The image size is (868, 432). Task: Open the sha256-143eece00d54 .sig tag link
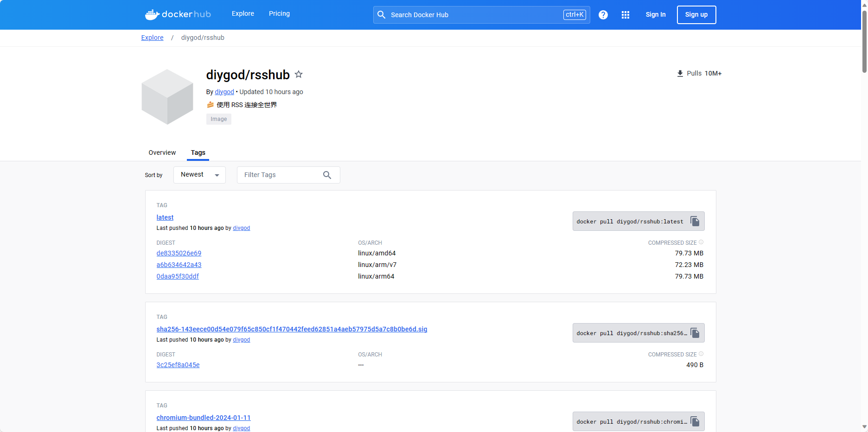[x=292, y=329]
